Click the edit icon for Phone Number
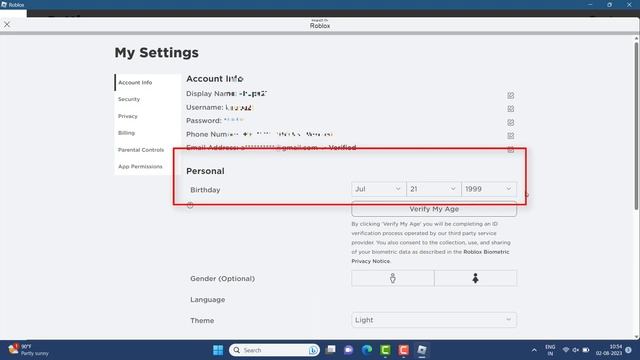640x360 pixels. tap(511, 136)
